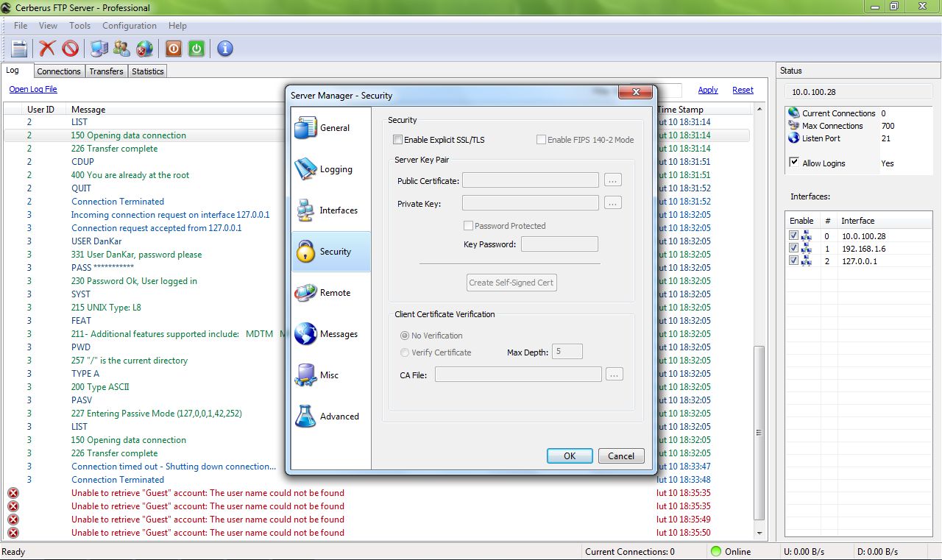Click the red X toolbar icon

(x=47, y=49)
